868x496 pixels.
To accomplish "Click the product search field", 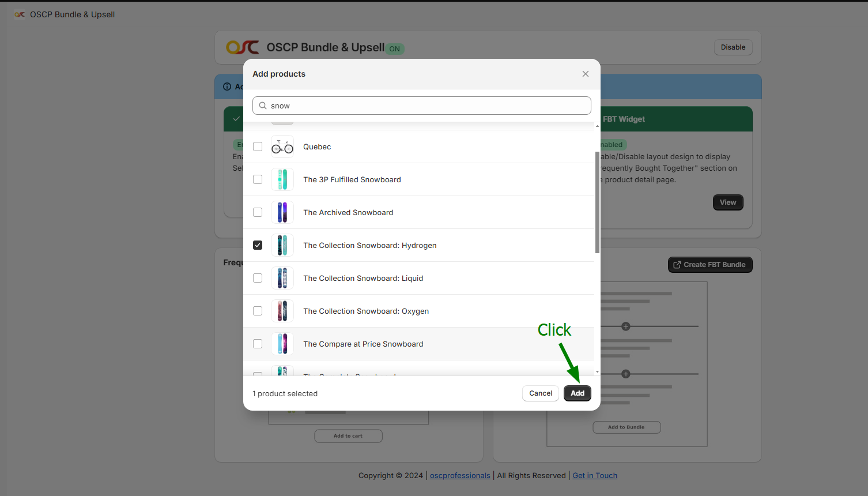I will click(427, 106).
